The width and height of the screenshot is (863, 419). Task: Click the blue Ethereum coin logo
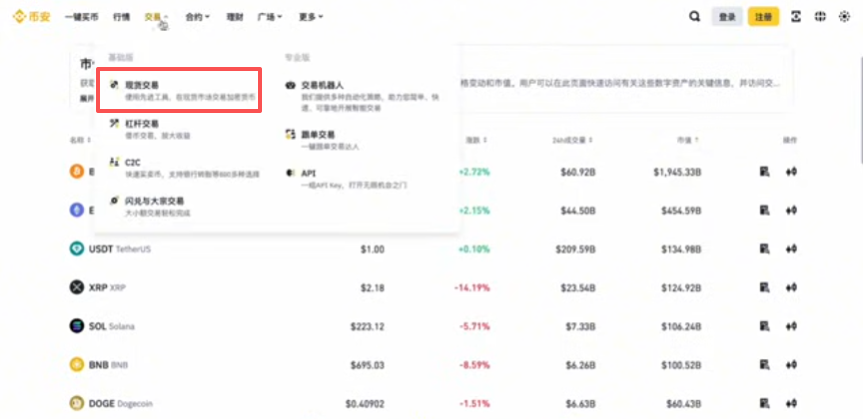pos(77,210)
